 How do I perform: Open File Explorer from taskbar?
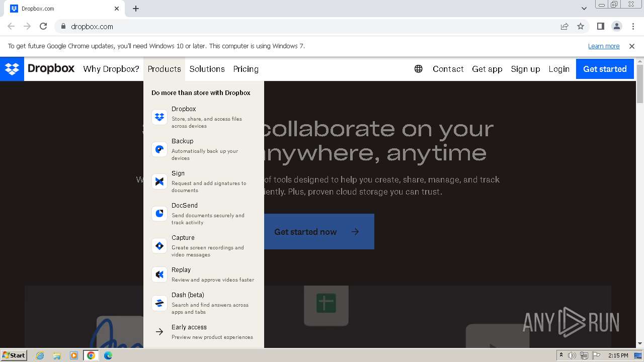pyautogui.click(x=57, y=355)
